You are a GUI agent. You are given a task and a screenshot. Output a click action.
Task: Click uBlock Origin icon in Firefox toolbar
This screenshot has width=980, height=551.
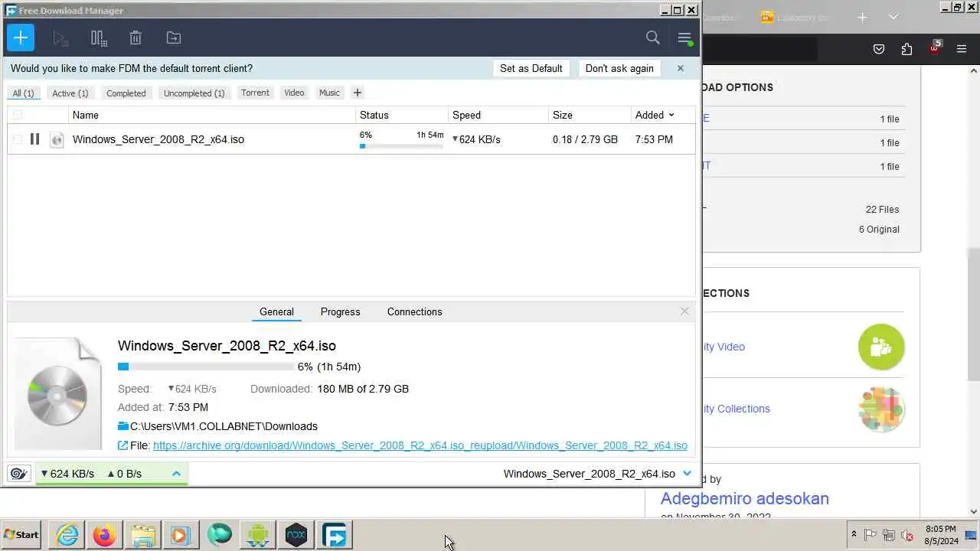935,47
